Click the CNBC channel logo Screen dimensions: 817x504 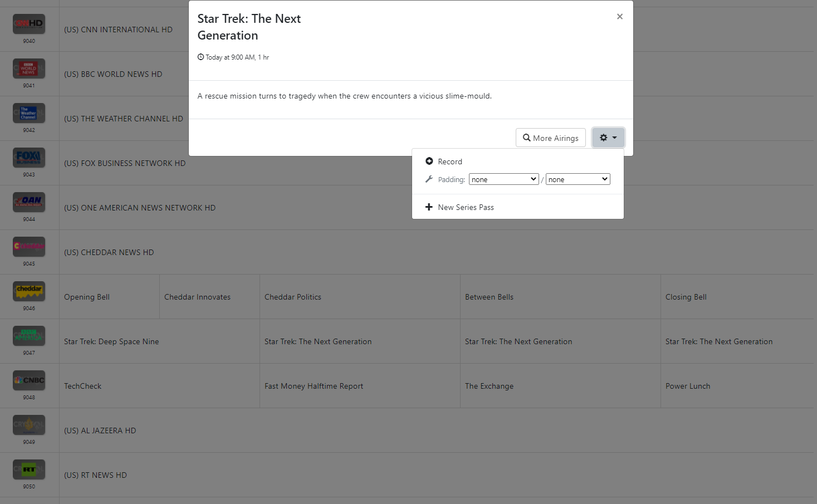pos(29,380)
